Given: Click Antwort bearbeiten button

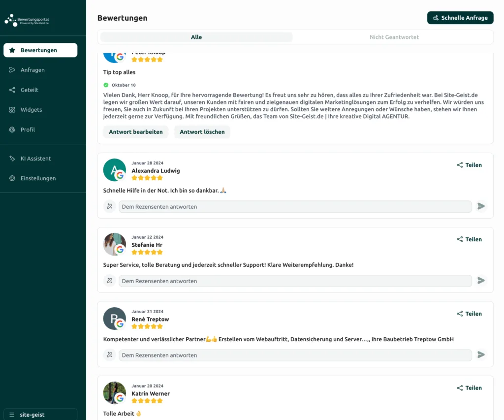Looking at the screenshot, I should [136, 132].
